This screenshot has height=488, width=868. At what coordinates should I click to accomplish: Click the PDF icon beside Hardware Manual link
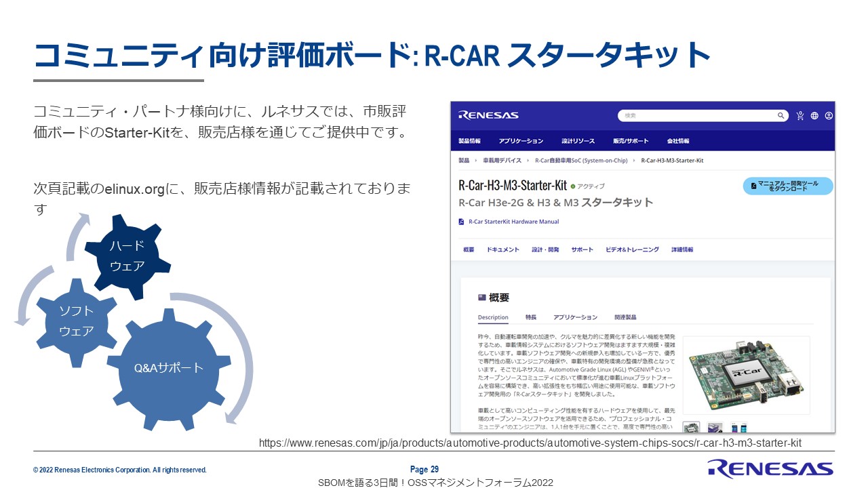[460, 222]
